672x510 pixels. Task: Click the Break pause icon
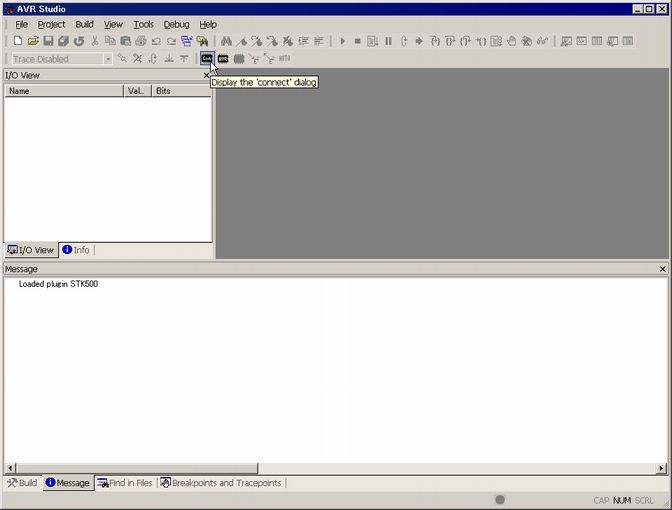(x=388, y=41)
